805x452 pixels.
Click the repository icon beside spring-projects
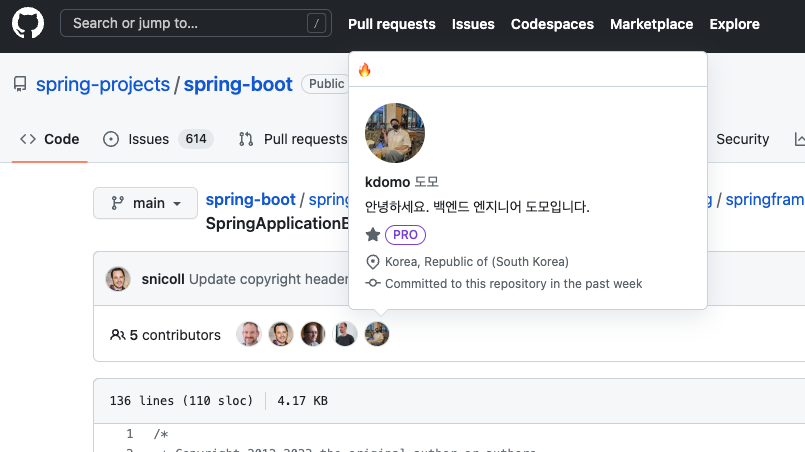[20, 84]
